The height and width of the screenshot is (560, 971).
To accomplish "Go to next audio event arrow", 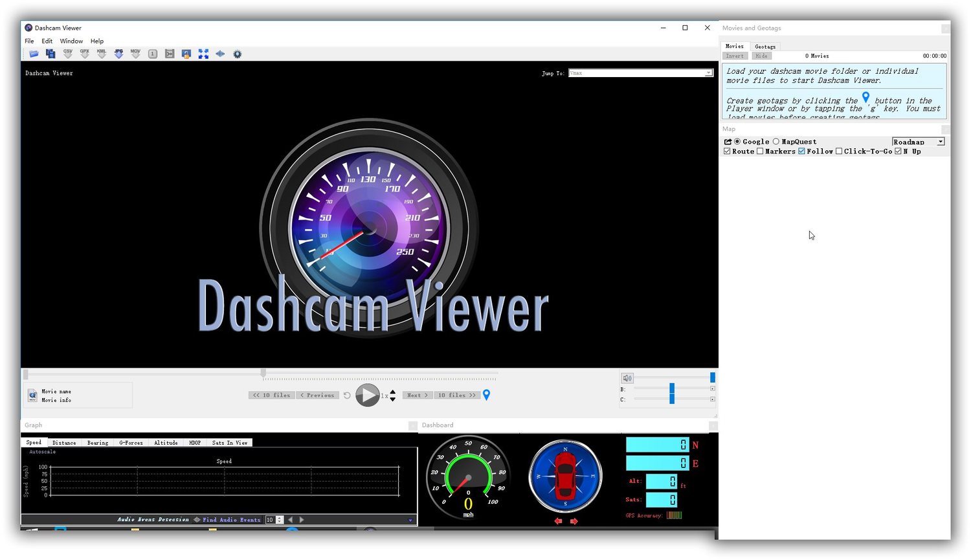I will [302, 519].
